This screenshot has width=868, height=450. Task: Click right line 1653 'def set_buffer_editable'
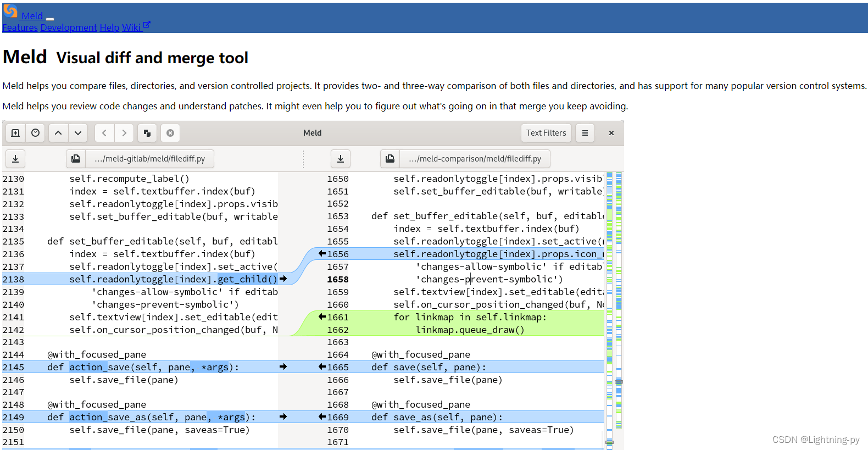point(487,216)
